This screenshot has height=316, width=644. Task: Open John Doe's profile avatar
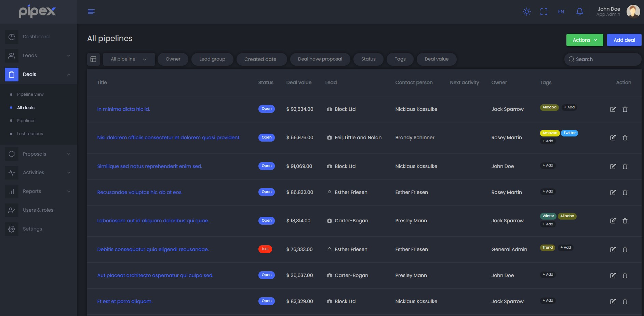pos(633,12)
